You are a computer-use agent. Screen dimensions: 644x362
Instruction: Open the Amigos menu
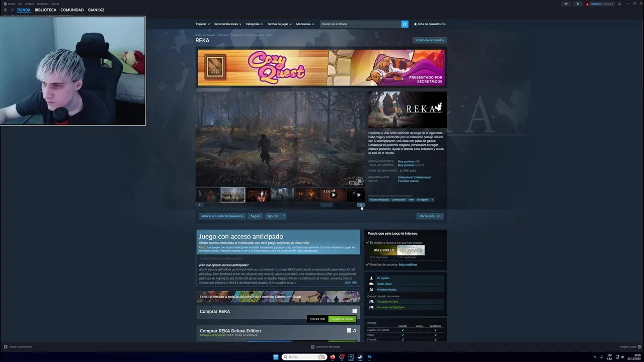coord(29,4)
